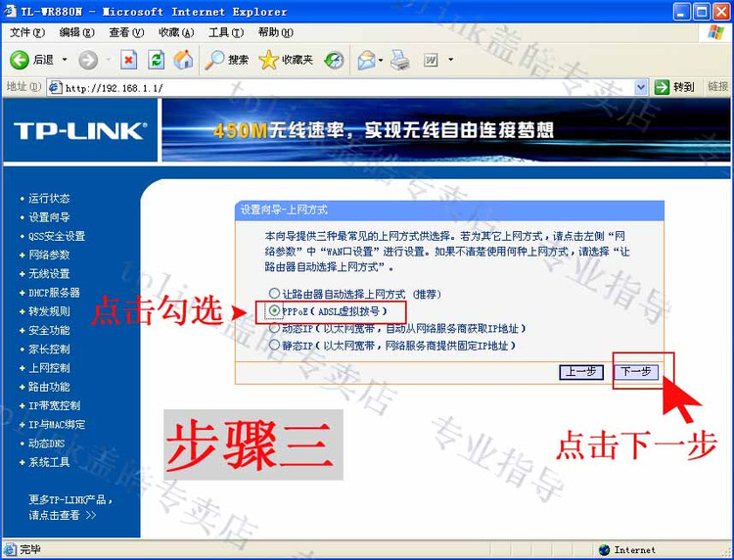Screen dimensions: 734x560
Task: Click the 链接 links bar label
Action: point(718,86)
